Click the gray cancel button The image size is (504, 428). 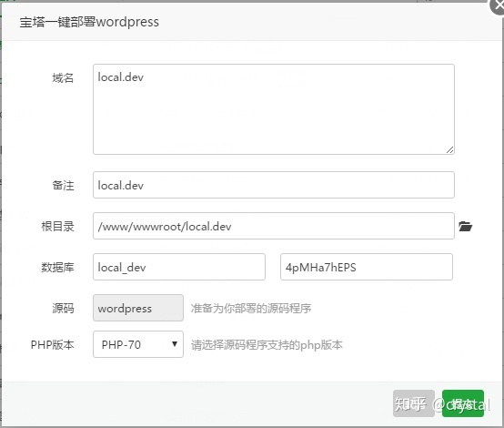pyautogui.click(x=414, y=403)
